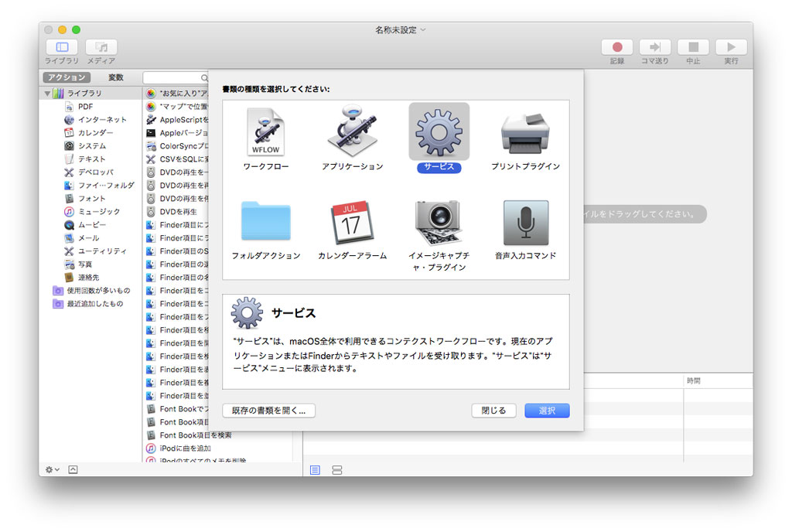Choose the アプリケーション document type
The image size is (792, 532).
pos(352,131)
